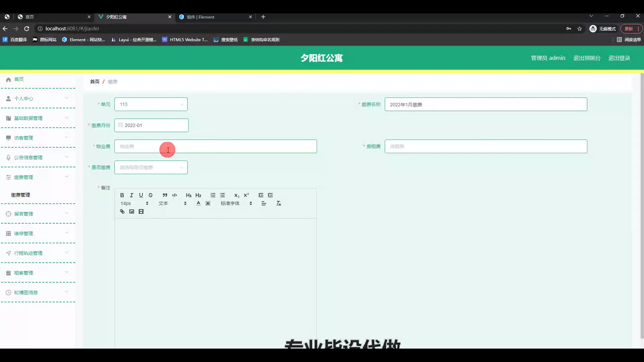Clear text formatting with Tx icon
Image resolution: width=644 pixels, height=362 pixels.
coord(278,203)
